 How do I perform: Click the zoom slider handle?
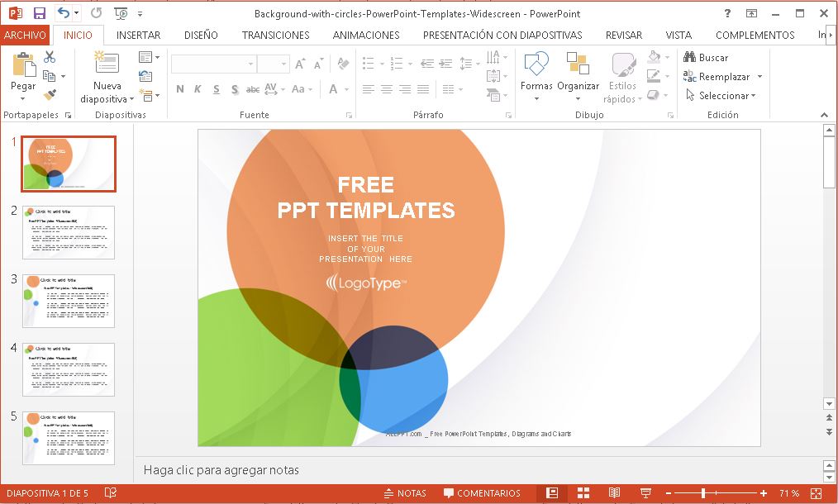[x=703, y=492]
